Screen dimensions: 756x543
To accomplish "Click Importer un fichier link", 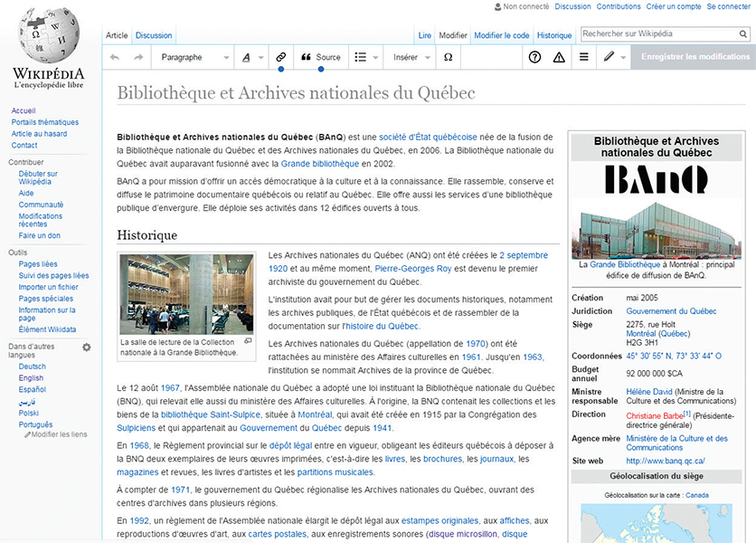I will click(x=48, y=287).
